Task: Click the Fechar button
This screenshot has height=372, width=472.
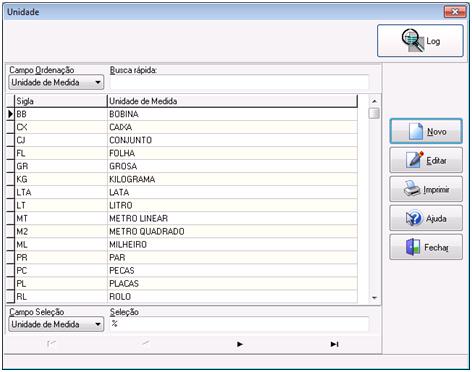Action: pos(426,247)
